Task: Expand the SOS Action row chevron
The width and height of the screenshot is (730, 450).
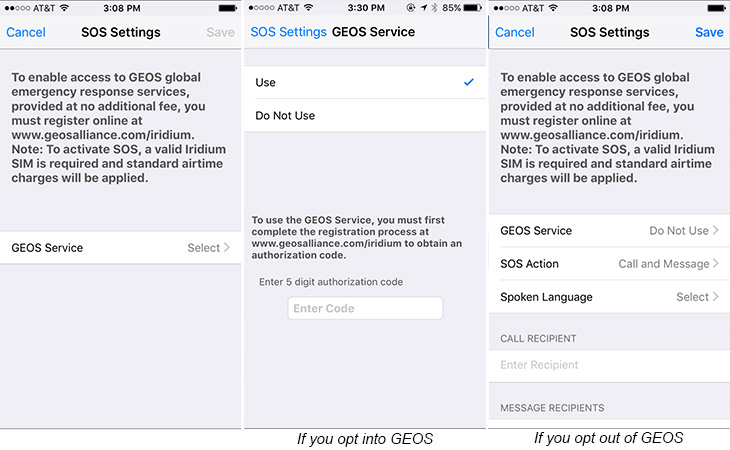Action: (x=716, y=264)
